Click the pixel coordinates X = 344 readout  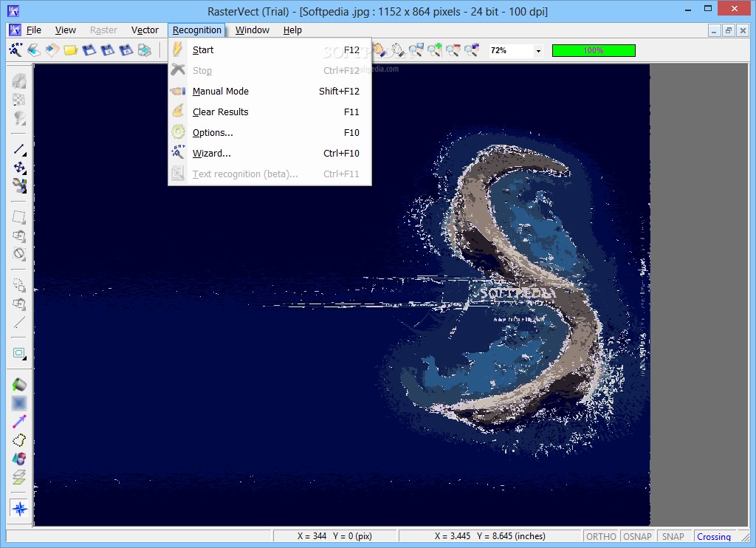[x=334, y=536]
